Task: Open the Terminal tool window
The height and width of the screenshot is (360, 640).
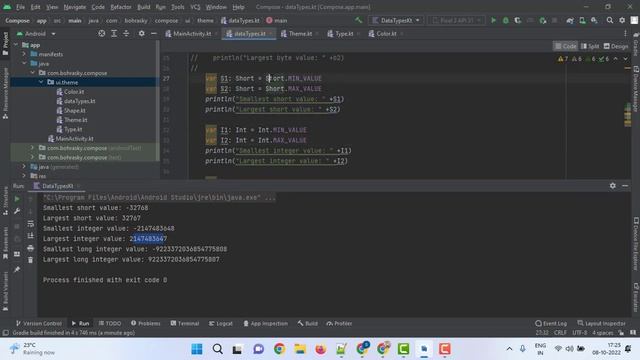Action: [184, 323]
